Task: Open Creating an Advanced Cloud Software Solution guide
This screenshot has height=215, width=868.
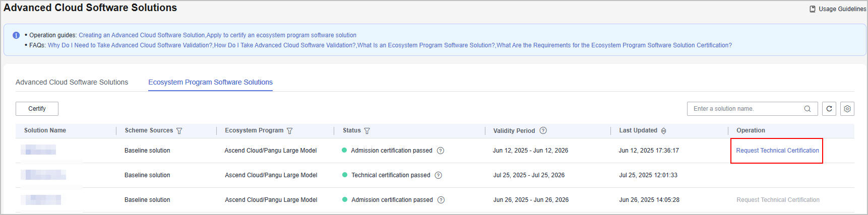Action: [142, 35]
